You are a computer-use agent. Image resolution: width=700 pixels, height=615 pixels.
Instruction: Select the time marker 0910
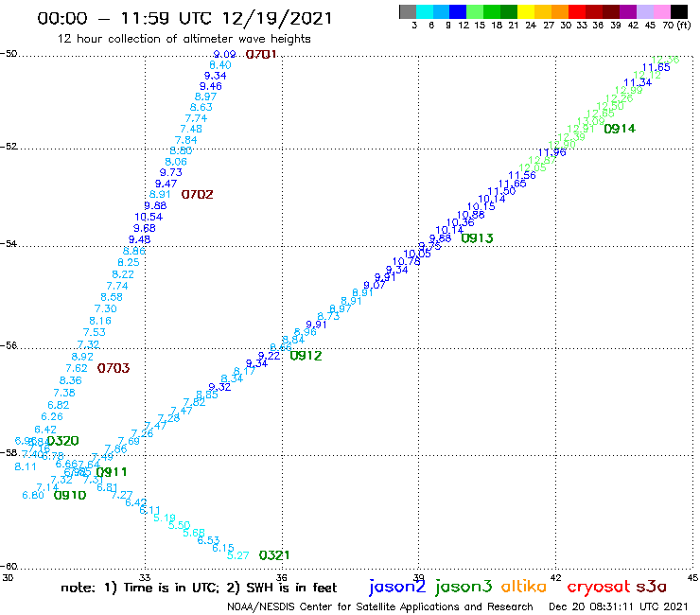70,495
